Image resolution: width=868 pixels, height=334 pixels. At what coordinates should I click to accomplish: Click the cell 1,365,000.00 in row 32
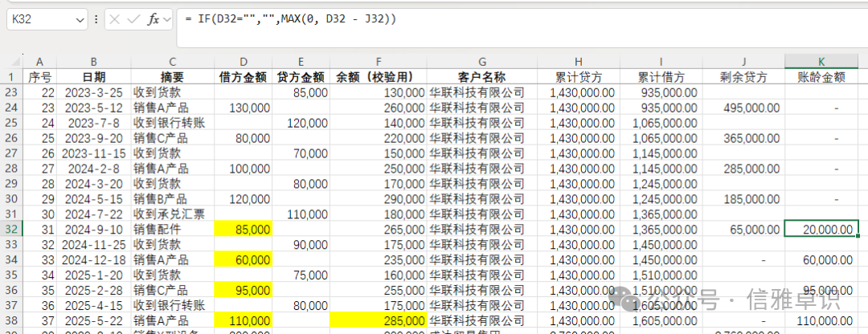661,228
